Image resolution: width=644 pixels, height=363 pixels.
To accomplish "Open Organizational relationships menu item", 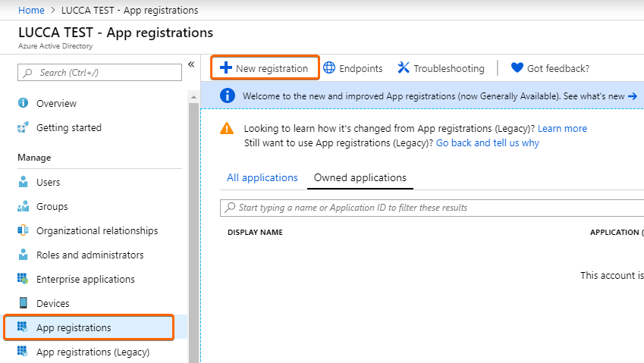I will coord(97,230).
